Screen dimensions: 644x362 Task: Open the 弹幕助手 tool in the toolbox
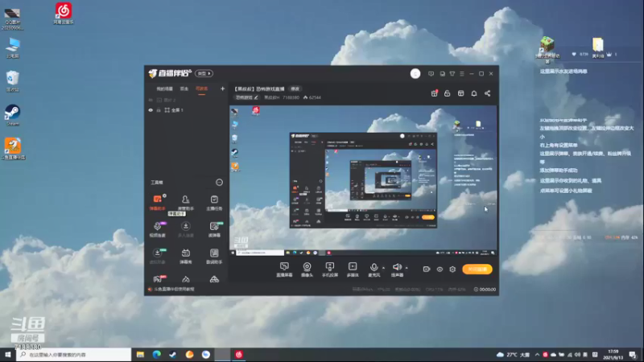click(157, 203)
